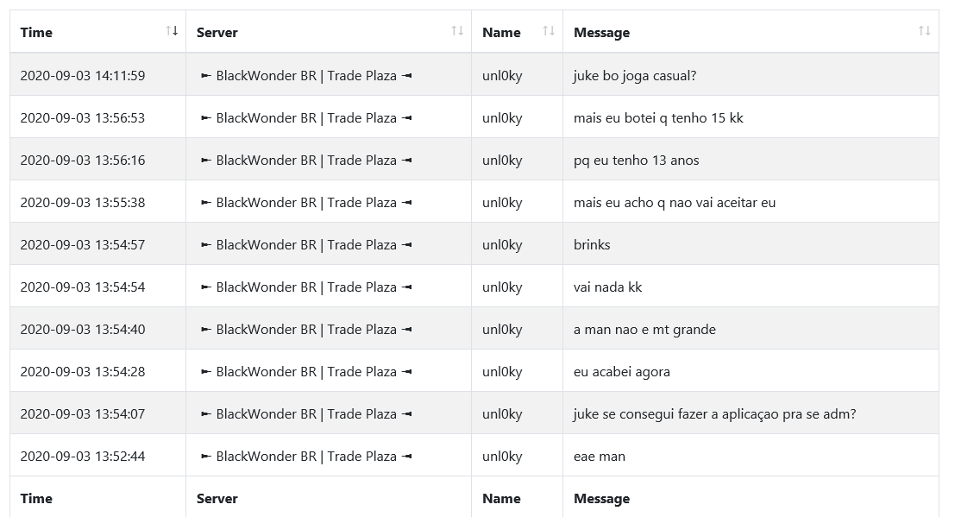Click the Message column header label
Image resolution: width=980 pixels, height=517 pixels.
602,33
